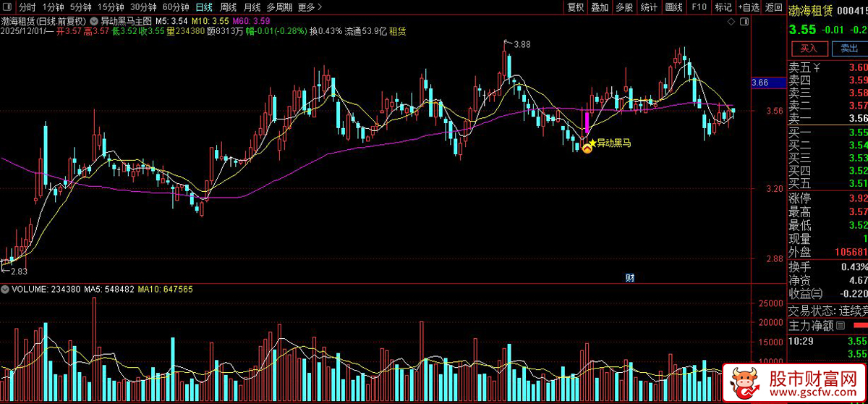Toggle the 主力净额 checkbox icon
Viewport: 868px width, 404px height.
840,326
